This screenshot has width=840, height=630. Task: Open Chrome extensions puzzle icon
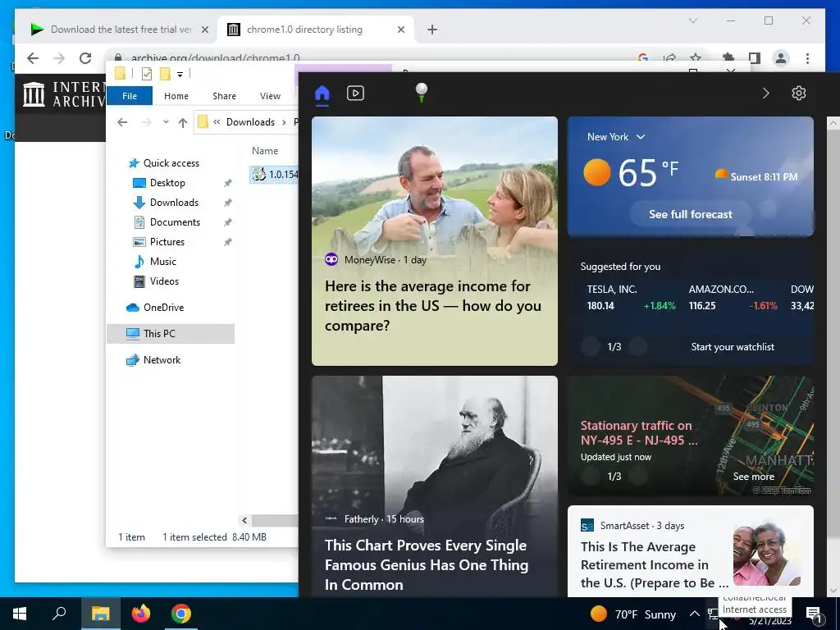(x=728, y=58)
